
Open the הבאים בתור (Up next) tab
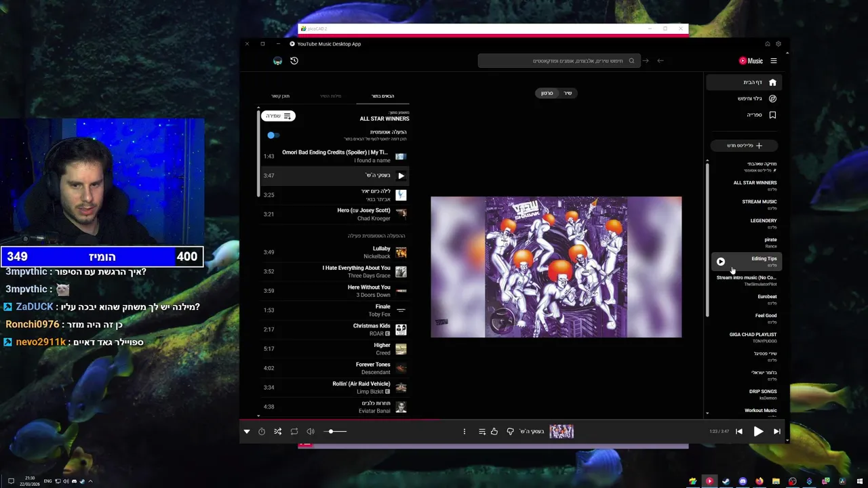[x=382, y=96]
